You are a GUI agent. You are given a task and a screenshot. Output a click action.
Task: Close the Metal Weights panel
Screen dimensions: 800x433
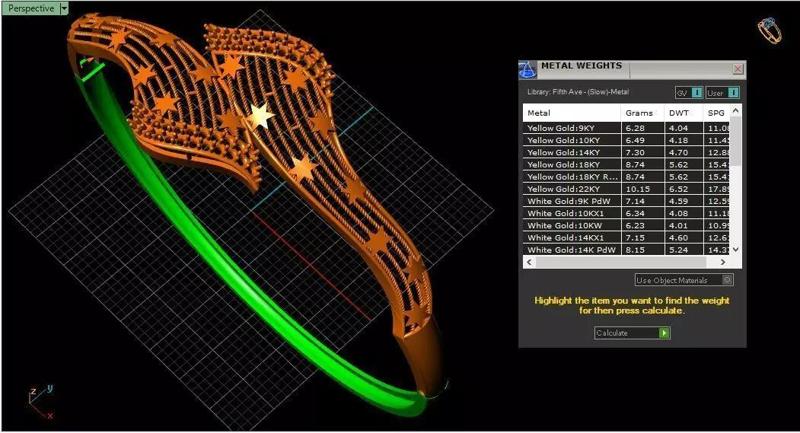pos(738,69)
